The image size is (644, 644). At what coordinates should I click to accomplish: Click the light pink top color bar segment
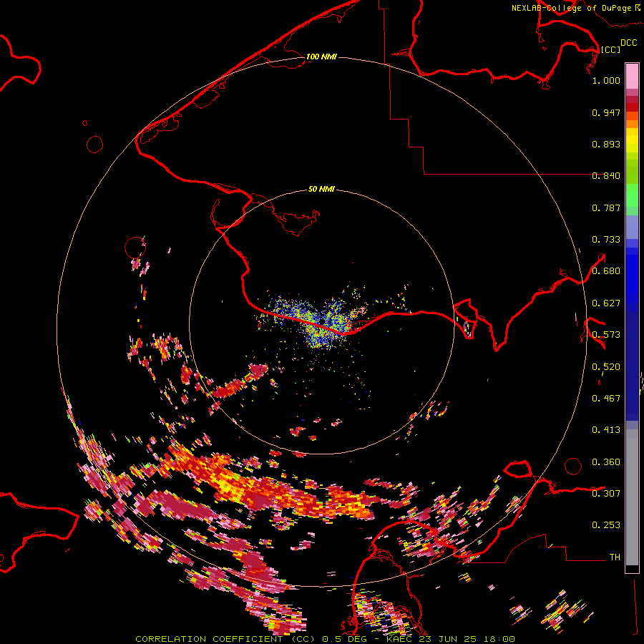tap(632, 77)
